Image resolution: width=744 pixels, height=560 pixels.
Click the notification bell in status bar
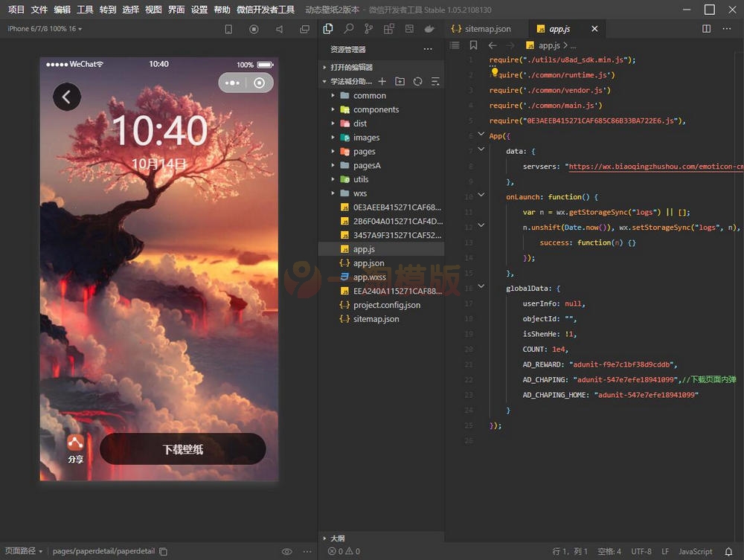[x=729, y=552]
